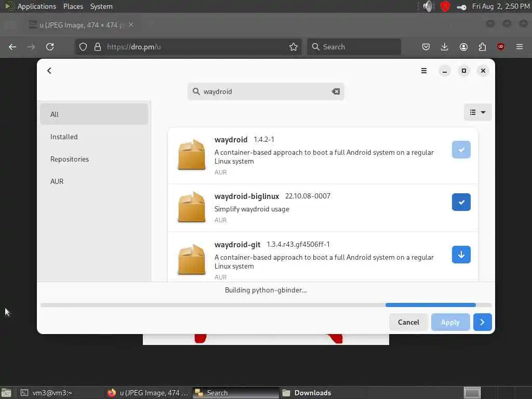532x399 pixels.
Task: Open the System menu
Action: click(x=101, y=6)
